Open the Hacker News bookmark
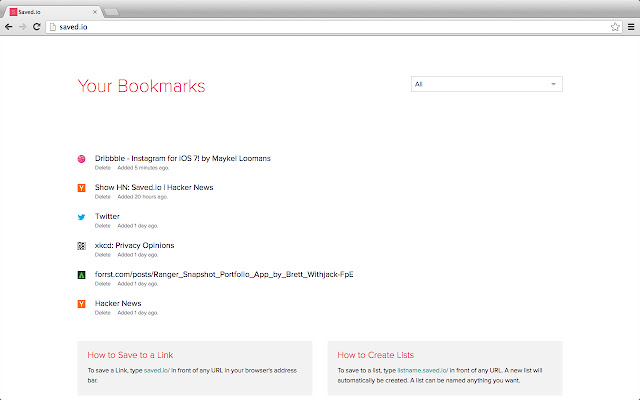 point(118,303)
